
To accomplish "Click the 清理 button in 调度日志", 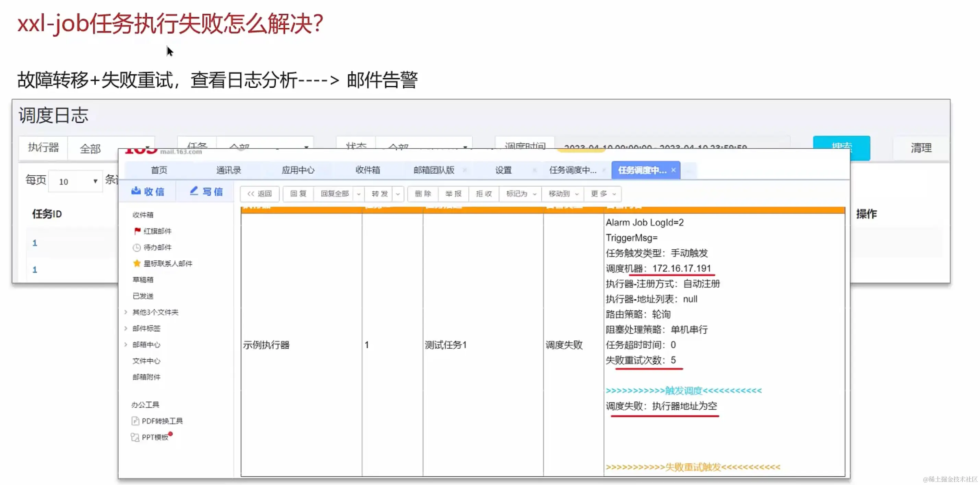I will [x=921, y=148].
